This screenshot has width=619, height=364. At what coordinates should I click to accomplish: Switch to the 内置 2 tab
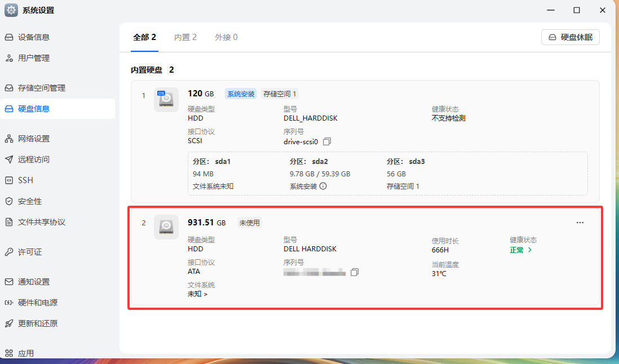pyautogui.click(x=185, y=37)
